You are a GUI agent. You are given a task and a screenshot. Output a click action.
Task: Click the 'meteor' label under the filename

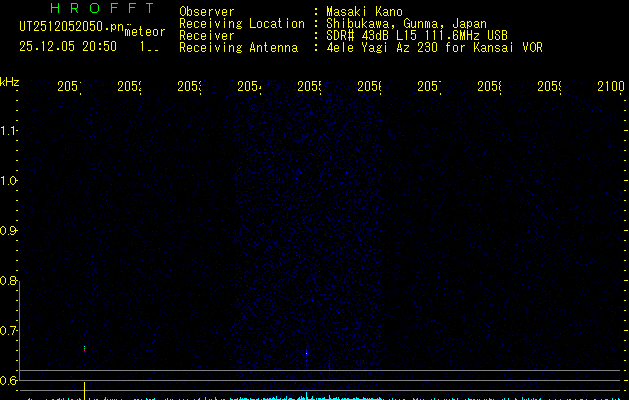coord(145,32)
